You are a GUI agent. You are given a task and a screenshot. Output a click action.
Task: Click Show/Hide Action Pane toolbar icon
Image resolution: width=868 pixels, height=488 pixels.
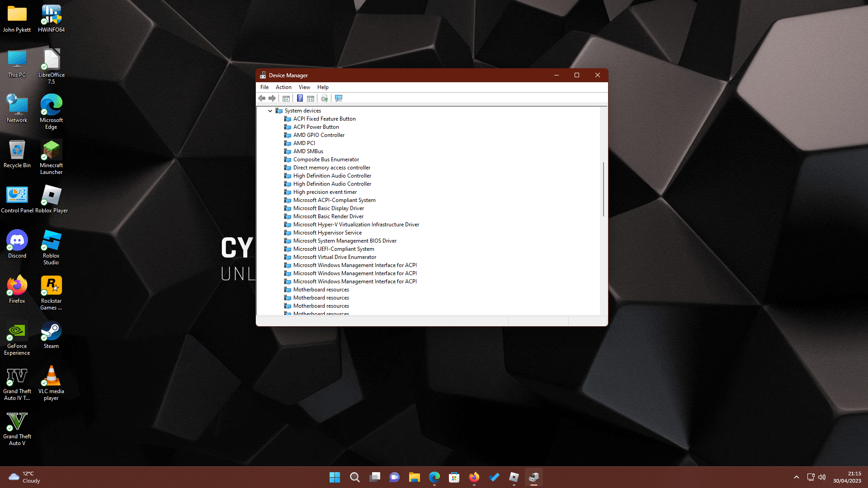[311, 99]
